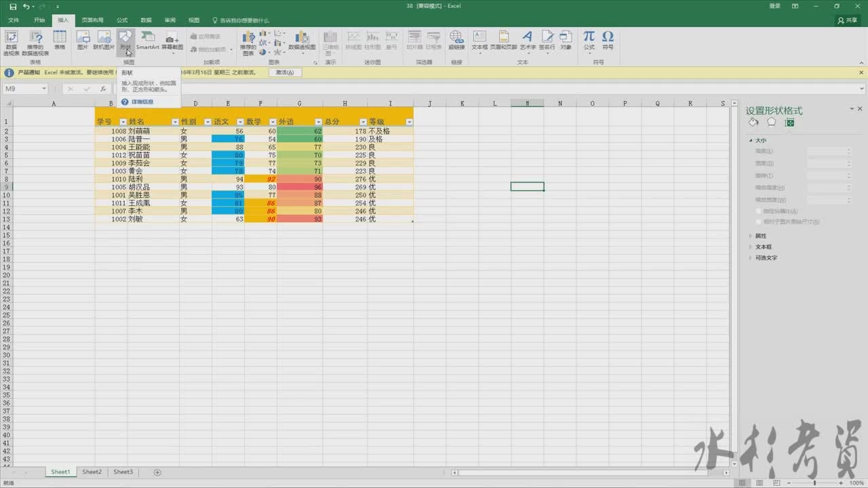Open filter dropdown for 总分 column
The image size is (868, 488).
click(x=363, y=122)
